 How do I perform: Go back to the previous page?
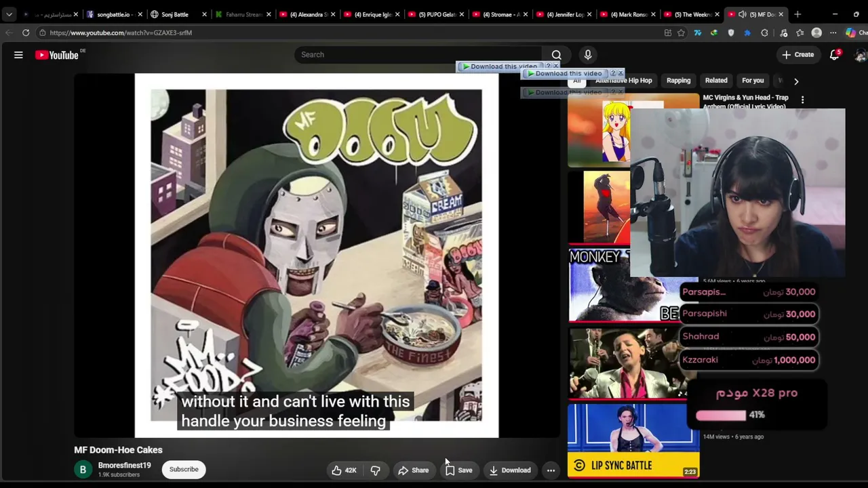[x=9, y=33]
